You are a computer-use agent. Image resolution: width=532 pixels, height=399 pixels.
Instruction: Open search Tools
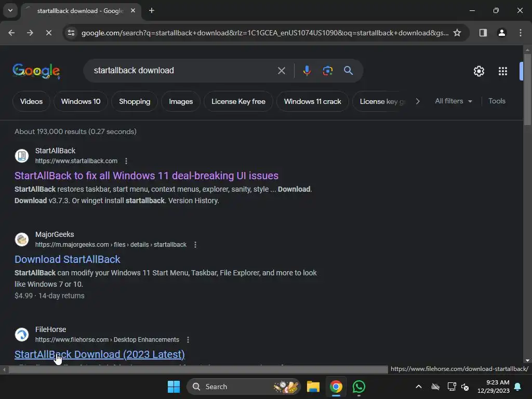497,101
